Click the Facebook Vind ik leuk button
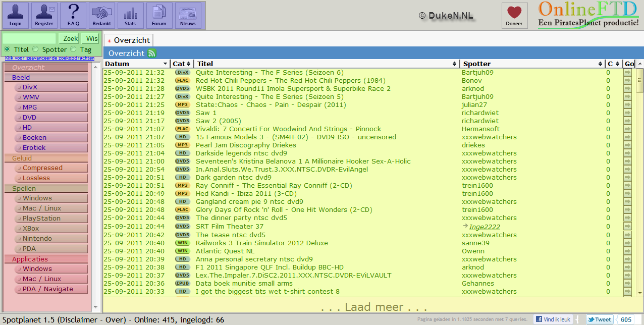The width and height of the screenshot is (644, 325). pos(553,319)
